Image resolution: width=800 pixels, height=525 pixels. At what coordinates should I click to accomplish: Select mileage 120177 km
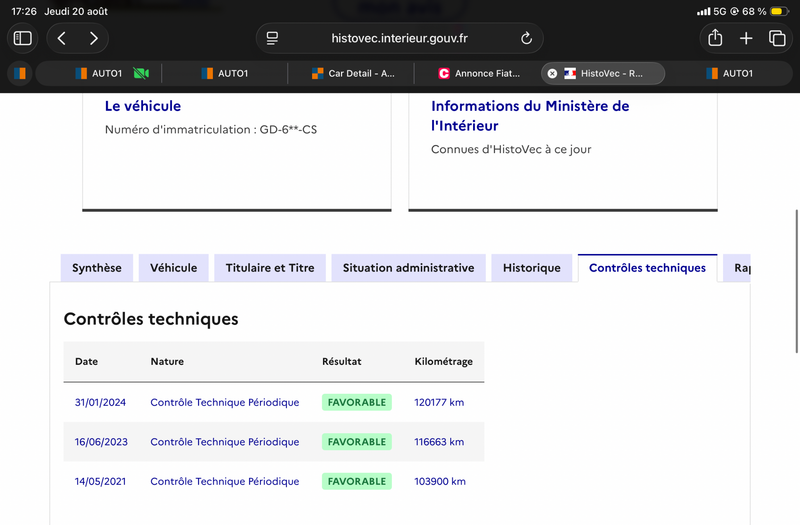coord(439,402)
